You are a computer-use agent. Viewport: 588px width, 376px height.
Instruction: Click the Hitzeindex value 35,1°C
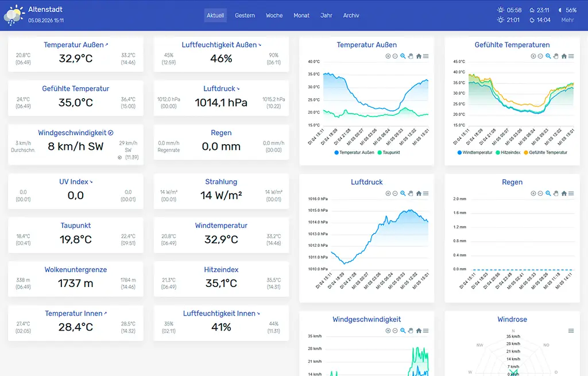tap(221, 283)
